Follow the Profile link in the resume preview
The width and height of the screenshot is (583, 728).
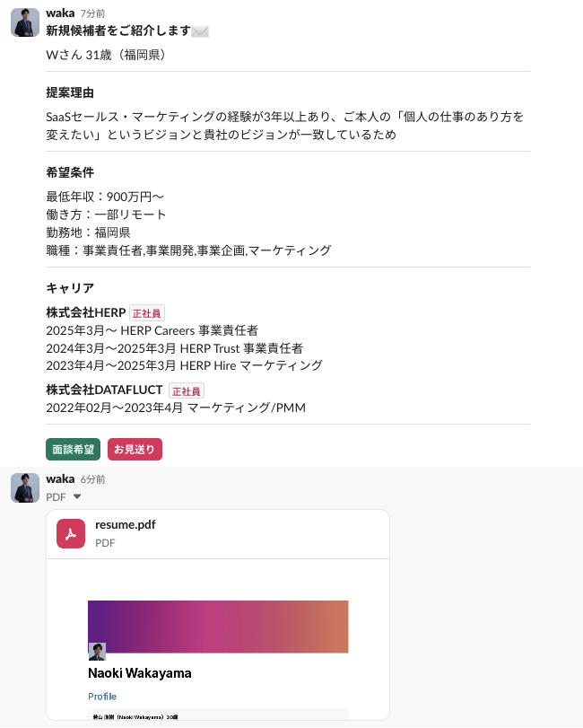click(x=102, y=697)
